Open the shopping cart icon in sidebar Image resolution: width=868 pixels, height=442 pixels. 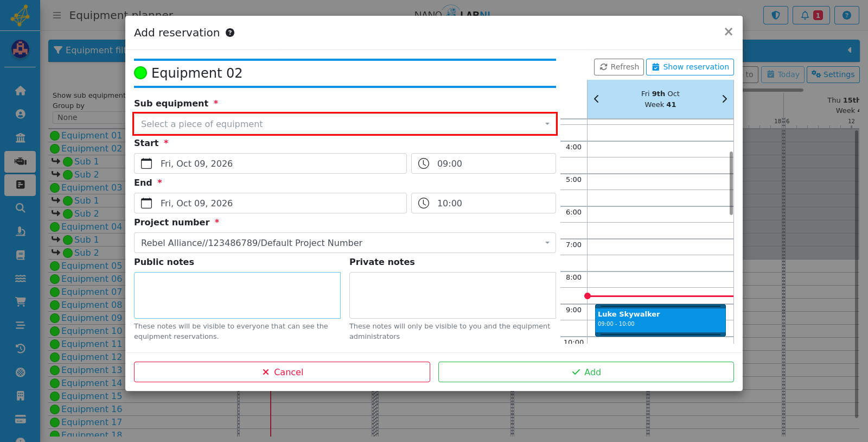click(20, 302)
